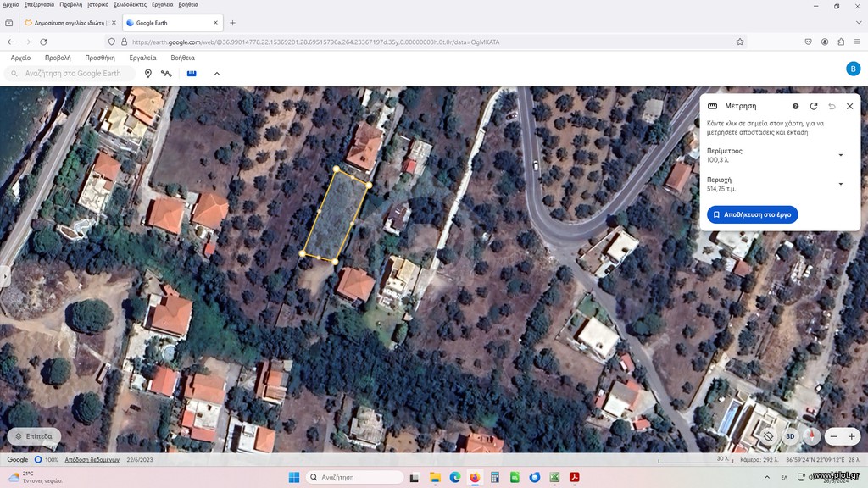Open the Επίπεδα layers button
Viewport: 868px width, 488px height.
pyautogui.click(x=34, y=436)
